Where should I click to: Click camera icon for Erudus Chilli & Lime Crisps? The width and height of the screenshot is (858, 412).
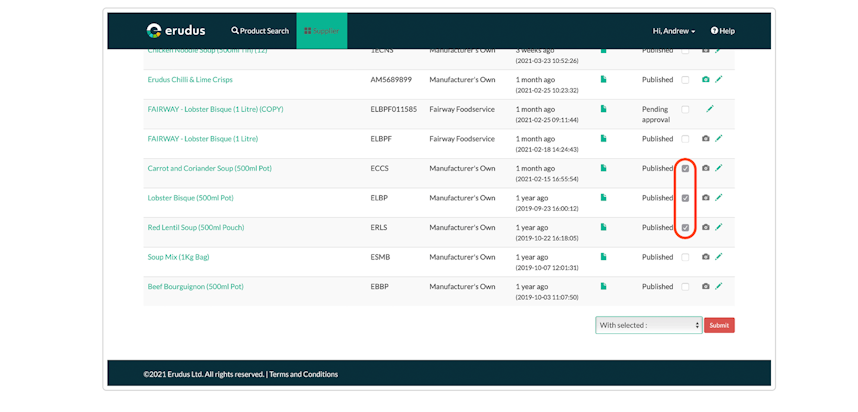pos(706,80)
